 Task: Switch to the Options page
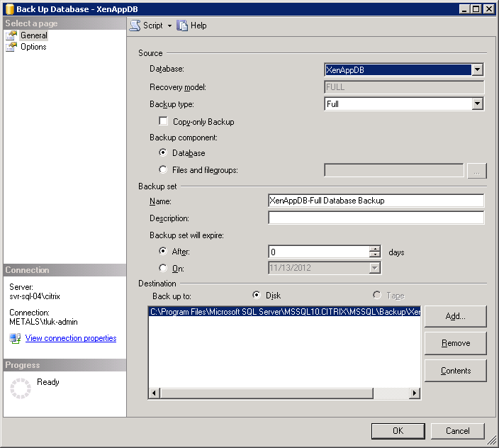pos(33,47)
